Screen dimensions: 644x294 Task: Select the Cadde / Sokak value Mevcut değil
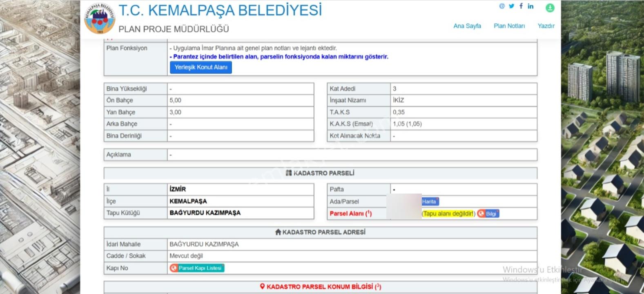[186, 256]
